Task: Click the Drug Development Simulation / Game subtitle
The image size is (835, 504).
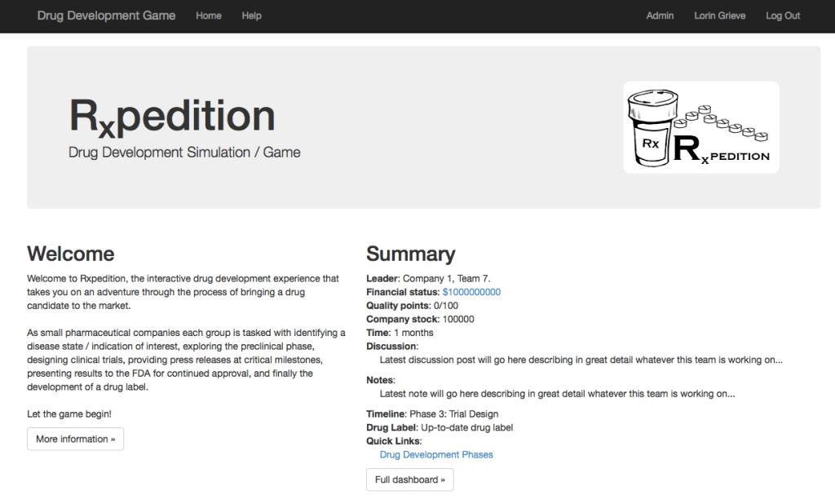Action: [184, 153]
